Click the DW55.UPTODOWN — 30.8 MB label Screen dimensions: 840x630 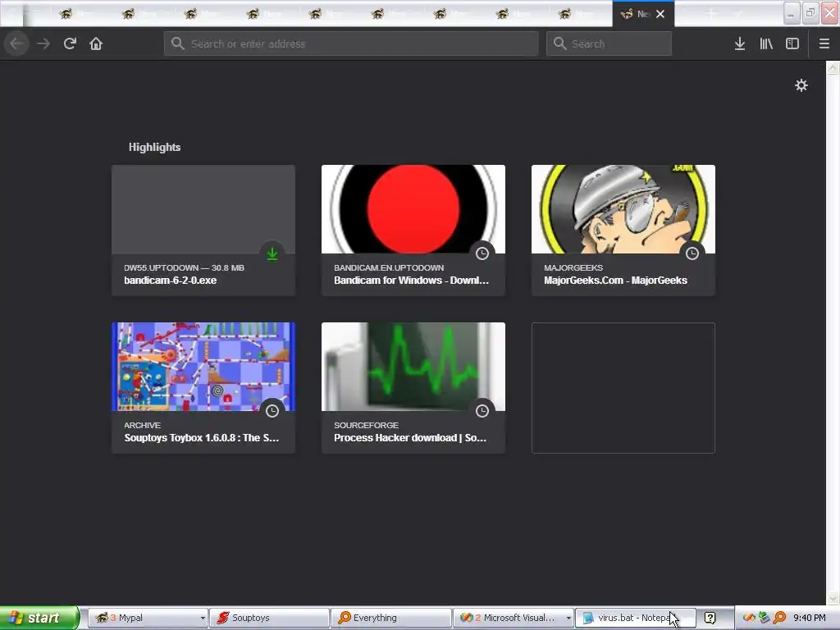point(184,267)
